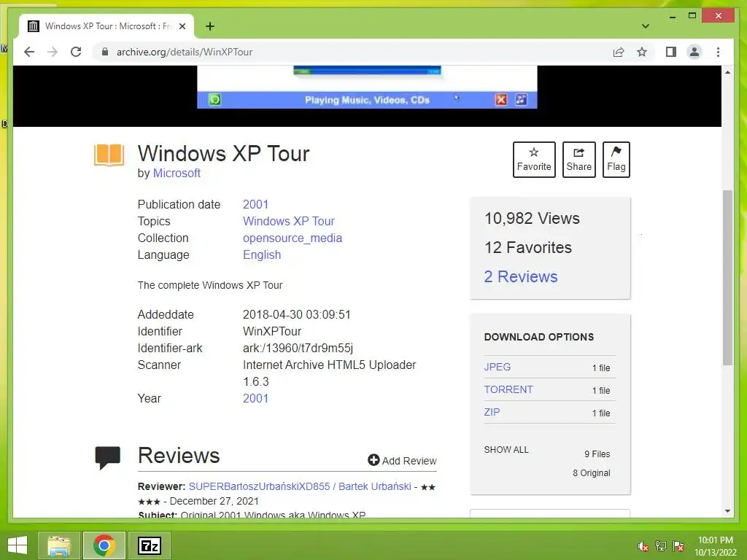Select the Windows XP Tour browser tab
The height and width of the screenshot is (560, 747).
[x=107, y=26]
